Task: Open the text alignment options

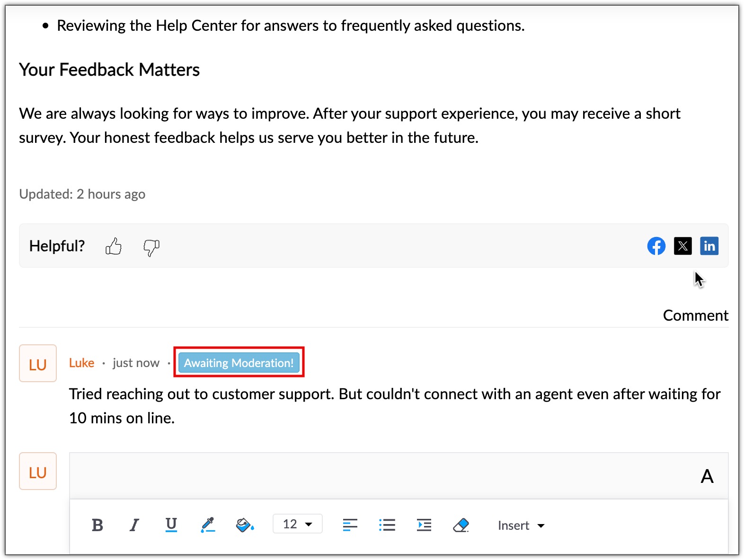Action: point(350,525)
